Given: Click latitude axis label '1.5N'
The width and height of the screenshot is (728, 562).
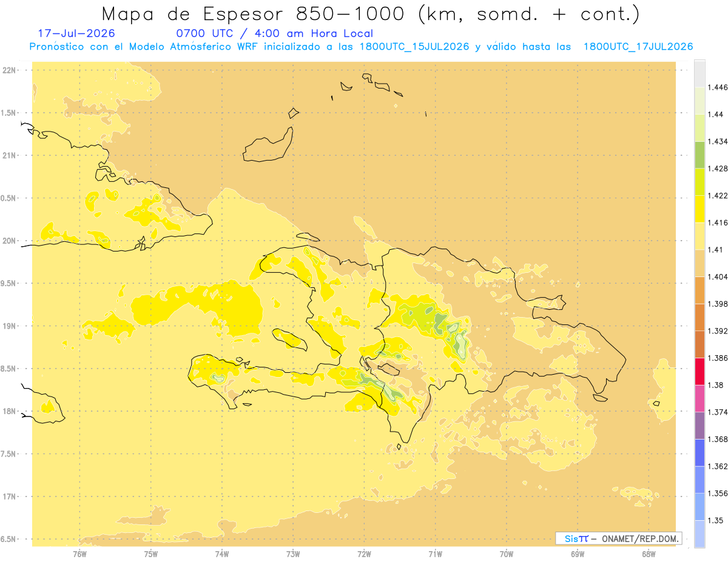Looking at the screenshot, I should pos(8,113).
